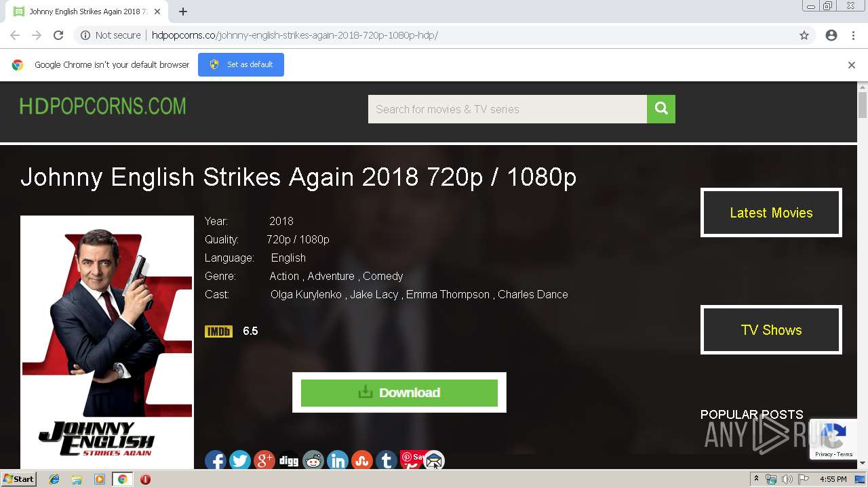Open Chrome's three-dot menu
Image resolution: width=868 pixels, height=488 pixels.
(x=853, y=35)
